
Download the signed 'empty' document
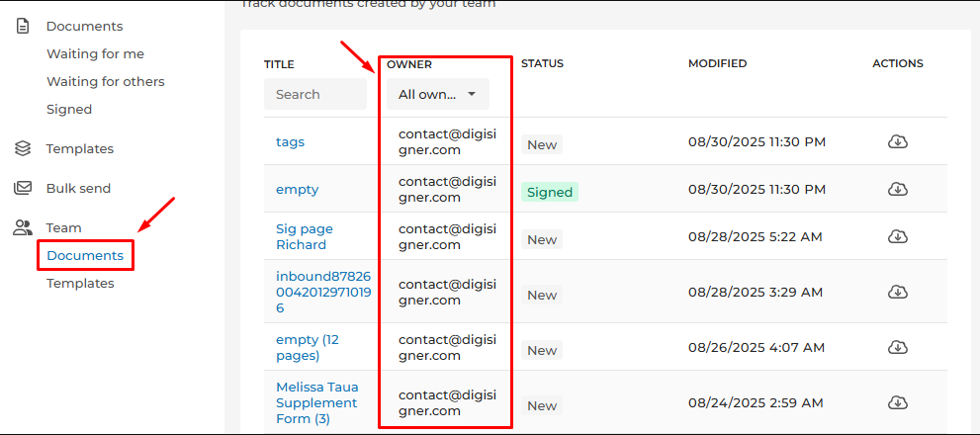point(897,189)
